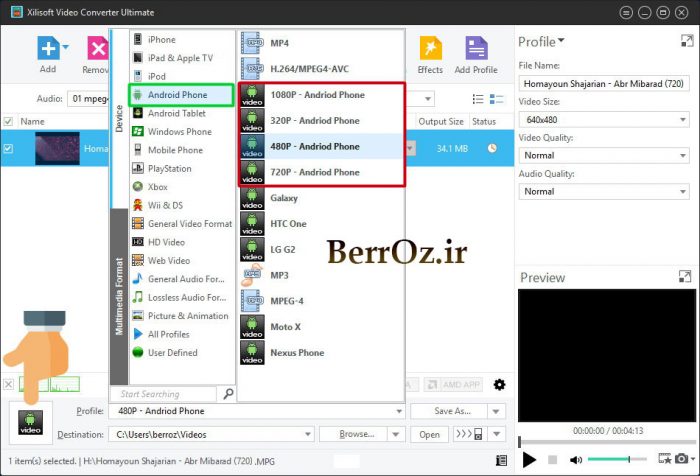The image size is (700, 476).
Task: Expand the Audio Quality dropdown
Action: pyautogui.click(x=603, y=191)
